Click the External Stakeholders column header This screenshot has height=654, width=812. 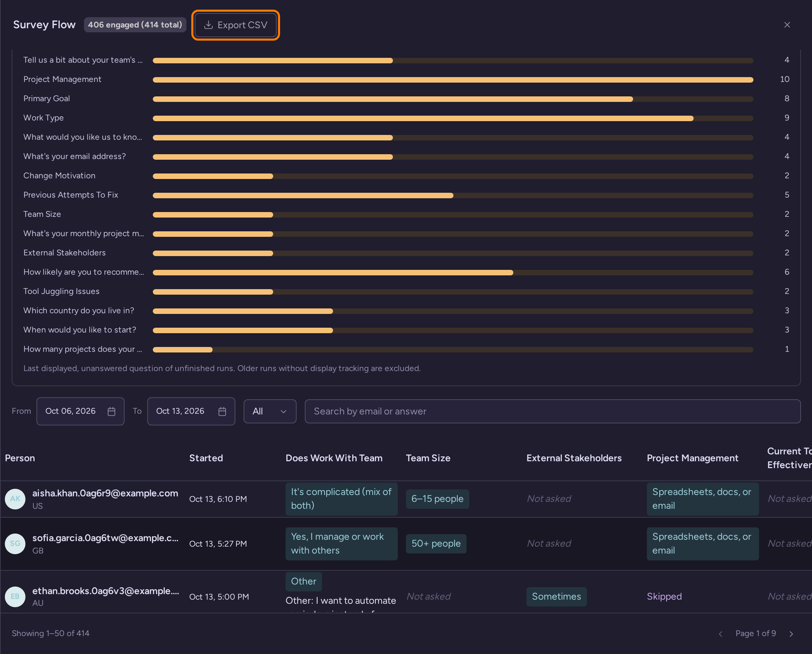574,458
